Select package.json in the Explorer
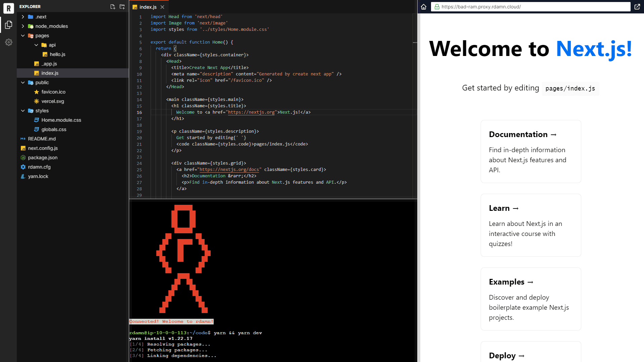 pos(42,158)
